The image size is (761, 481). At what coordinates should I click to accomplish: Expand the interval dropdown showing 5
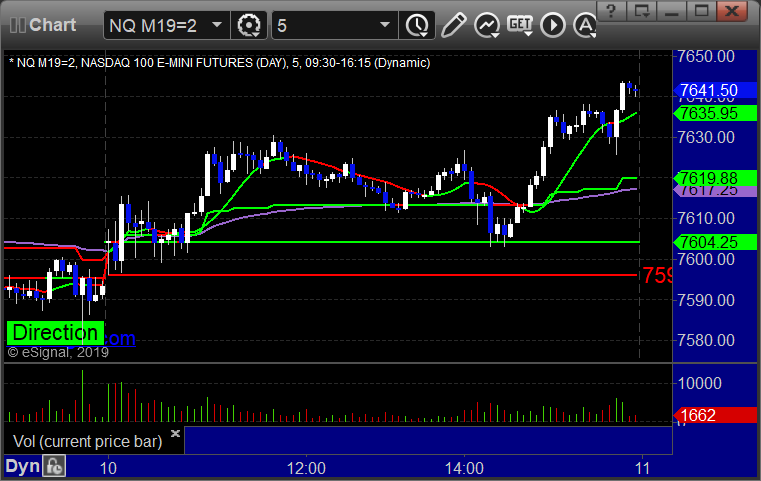coord(384,25)
